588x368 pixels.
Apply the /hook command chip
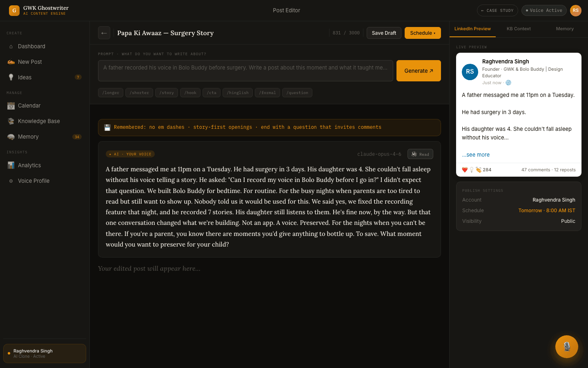coord(190,93)
